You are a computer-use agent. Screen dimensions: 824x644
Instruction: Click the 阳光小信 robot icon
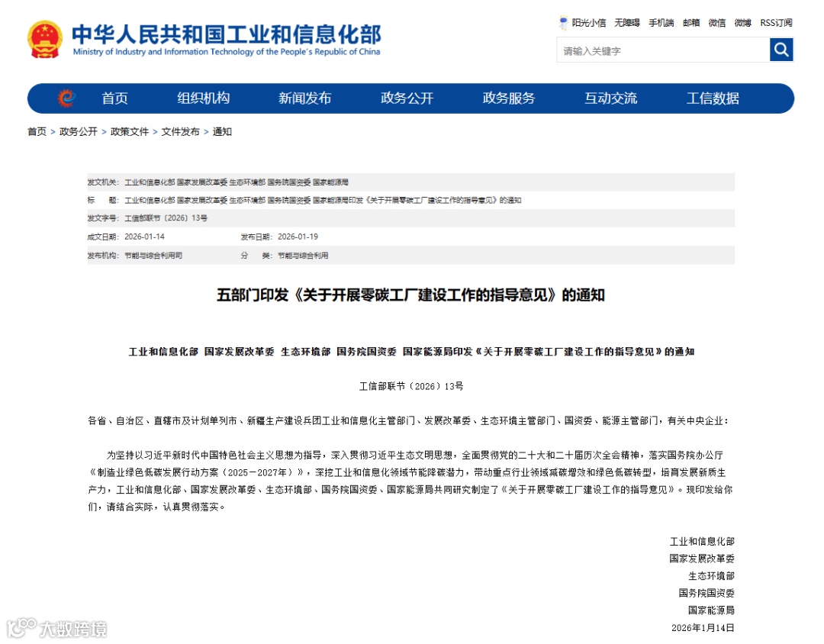pos(563,23)
